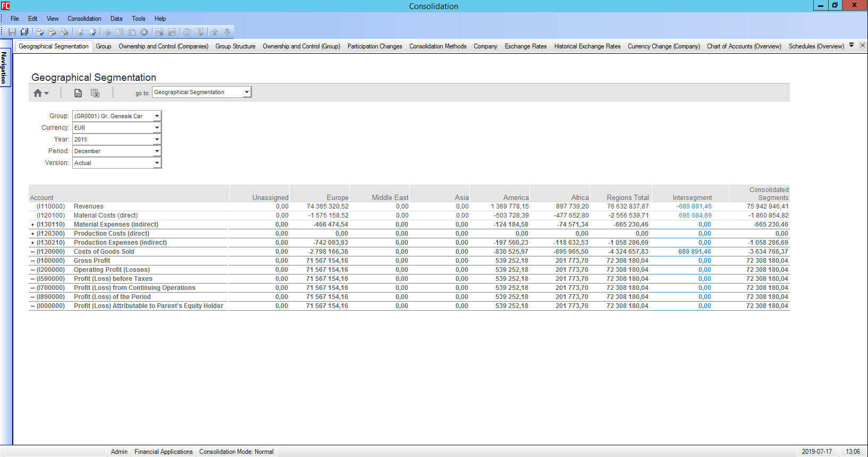The image size is (868, 457).
Task: Click the Move Down arrow icon
Action: (227, 32)
